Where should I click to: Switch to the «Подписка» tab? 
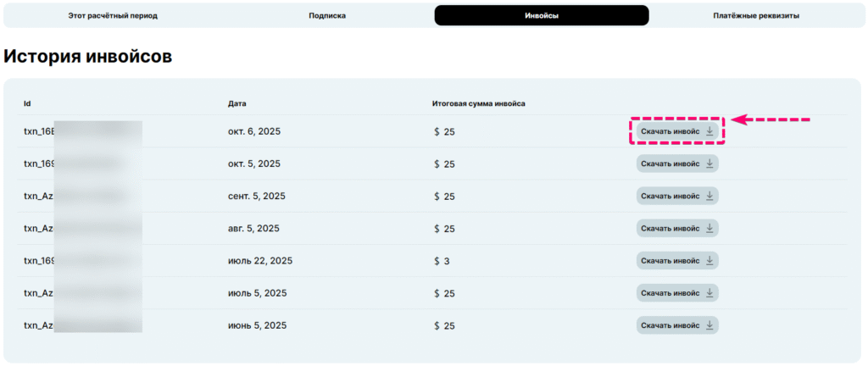[327, 15]
